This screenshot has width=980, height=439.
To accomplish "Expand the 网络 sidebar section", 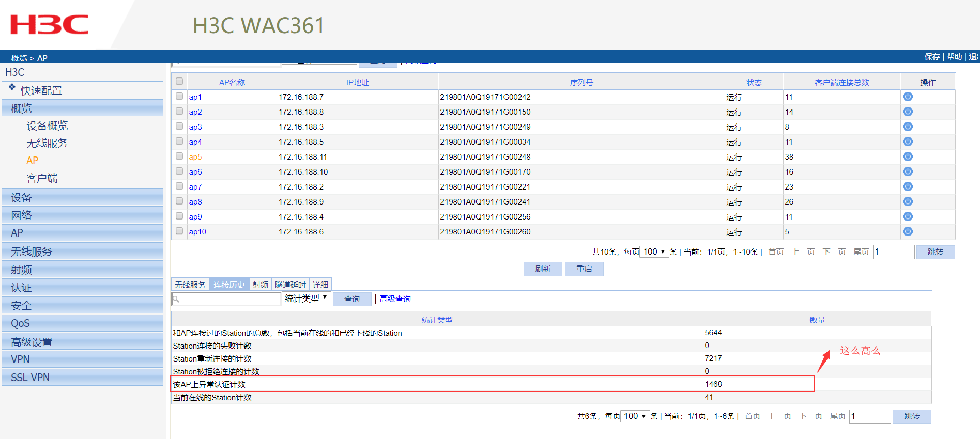I will click(x=83, y=215).
